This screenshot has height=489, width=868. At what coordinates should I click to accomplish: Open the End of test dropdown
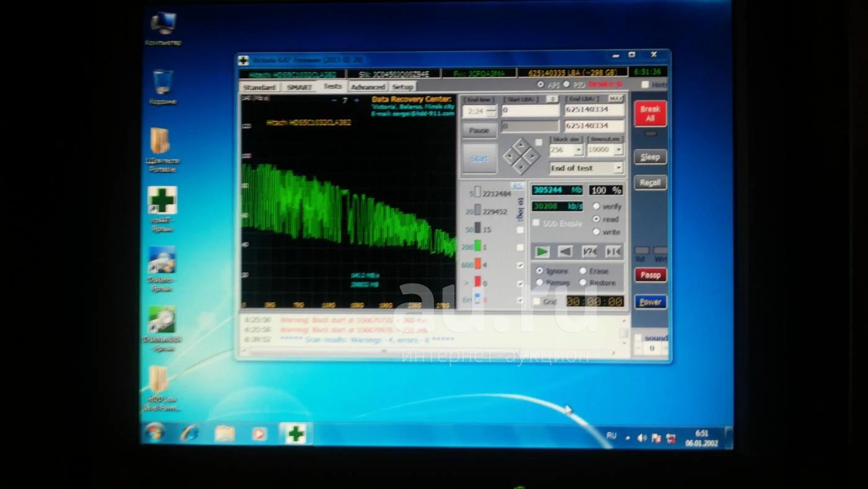tap(618, 168)
